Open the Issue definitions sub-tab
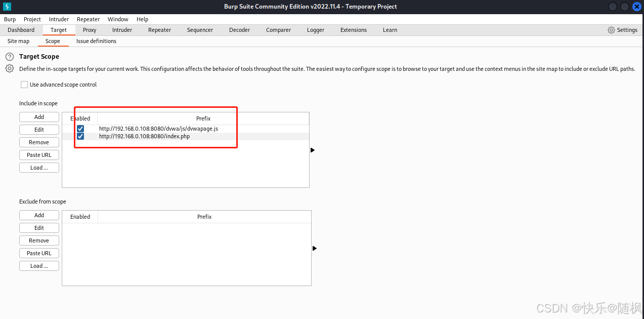The width and height of the screenshot is (644, 319). [96, 41]
